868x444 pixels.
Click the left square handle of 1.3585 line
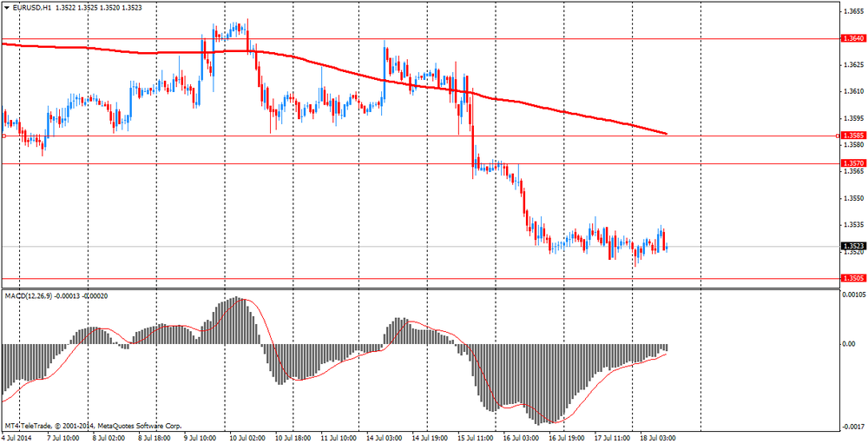click(3, 136)
